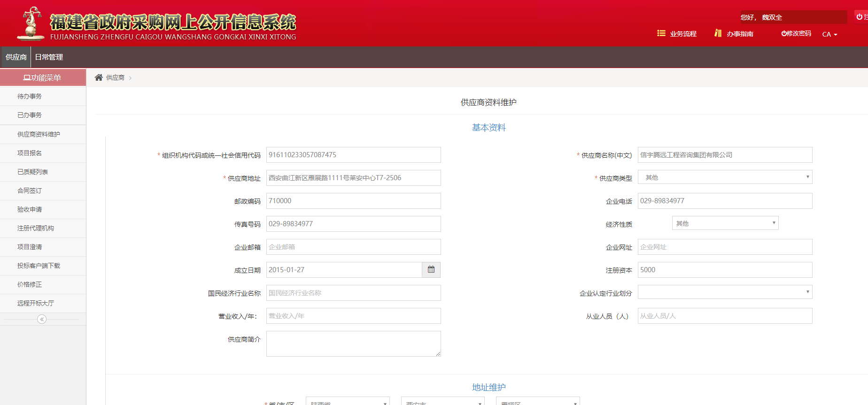Click the government emblem logo
Screen dimensions: 868x405
[x=30, y=23]
